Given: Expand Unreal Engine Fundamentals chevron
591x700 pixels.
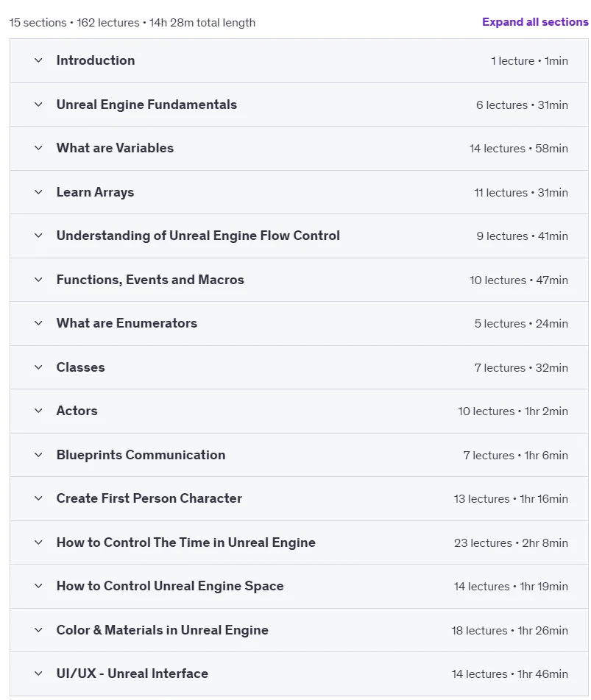Looking at the screenshot, I should (x=38, y=105).
